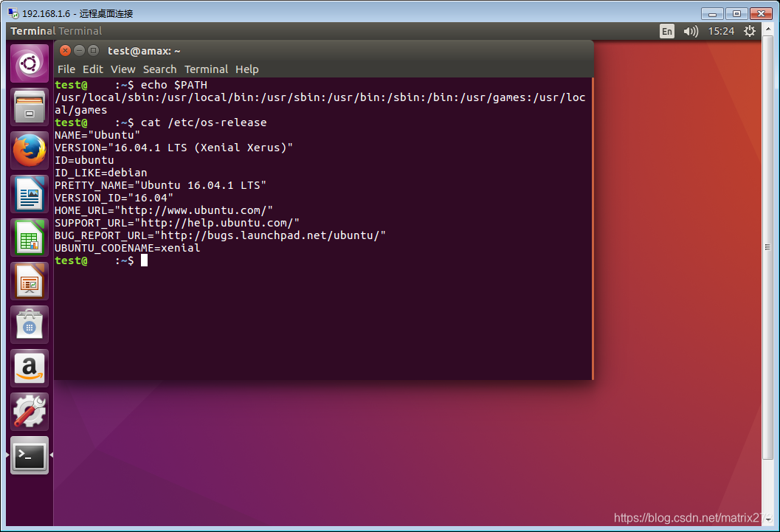
Task: Open LibreOffice Writer from the launcher
Action: tap(30, 194)
